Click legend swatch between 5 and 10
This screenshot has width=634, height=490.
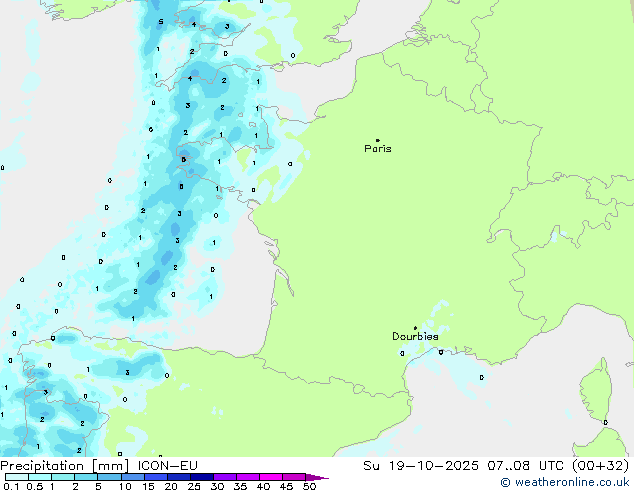coord(109,477)
